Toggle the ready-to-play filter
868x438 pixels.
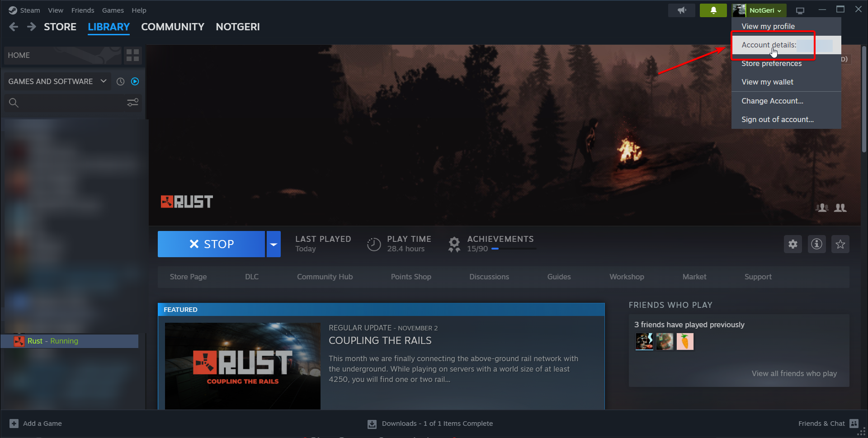pos(135,81)
